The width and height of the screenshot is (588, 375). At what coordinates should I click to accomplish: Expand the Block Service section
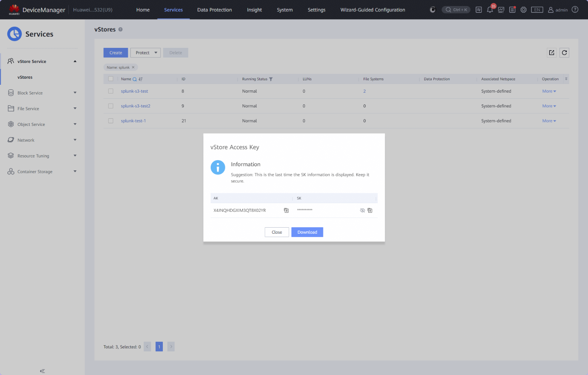pos(75,93)
